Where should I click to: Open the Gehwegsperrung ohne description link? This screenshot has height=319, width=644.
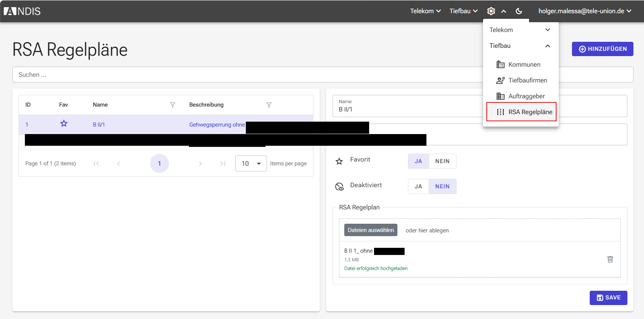tap(217, 125)
